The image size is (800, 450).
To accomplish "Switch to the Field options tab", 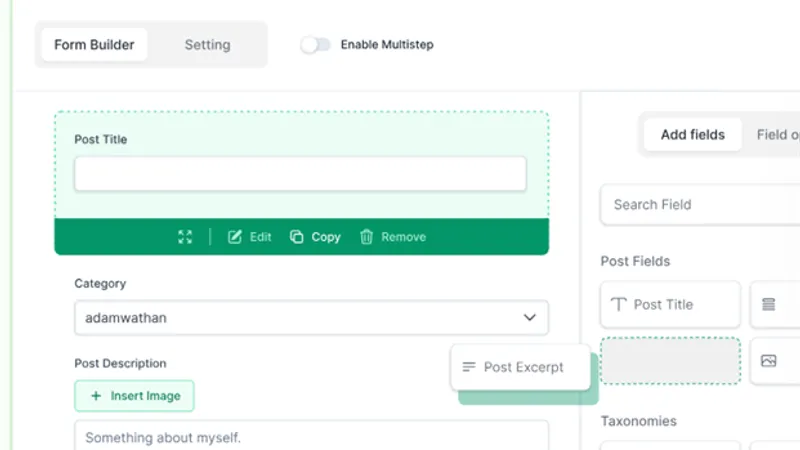I will 778,135.
